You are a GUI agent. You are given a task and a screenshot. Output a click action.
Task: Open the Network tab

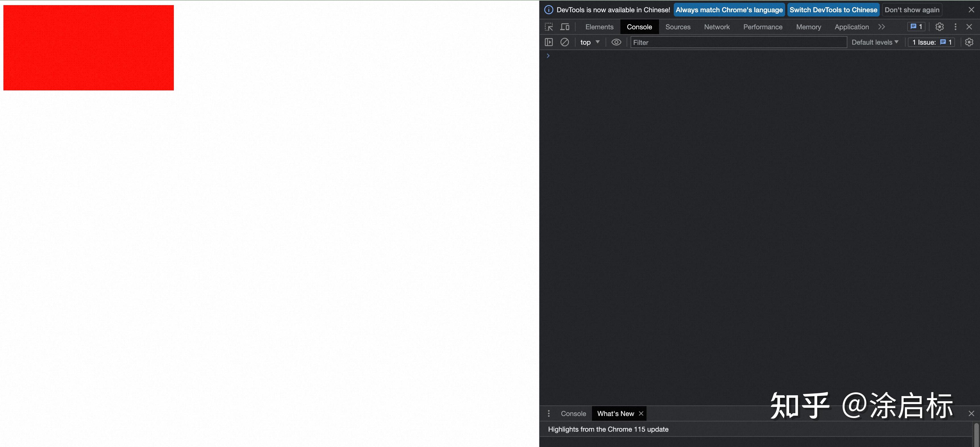pos(717,27)
